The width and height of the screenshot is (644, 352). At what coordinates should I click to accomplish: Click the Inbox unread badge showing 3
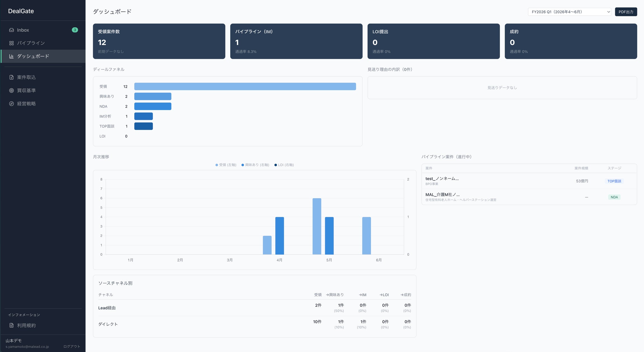75,30
